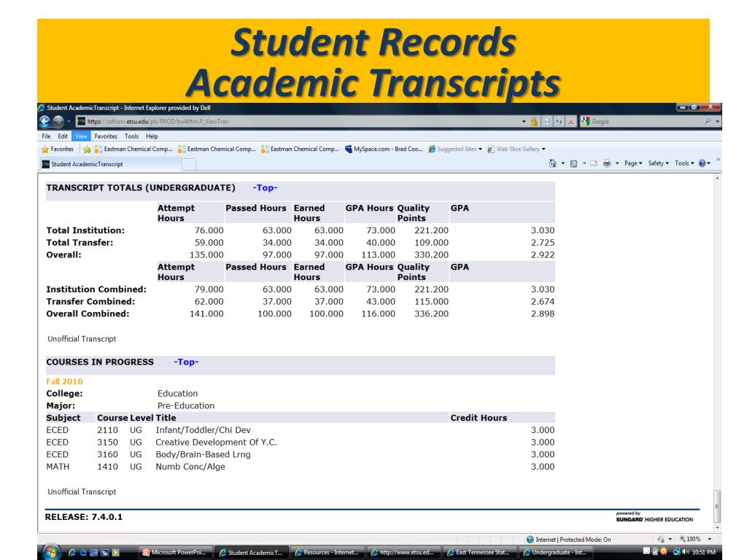
Task: Select the Student AcademicTranscript tab
Action: 109,164
